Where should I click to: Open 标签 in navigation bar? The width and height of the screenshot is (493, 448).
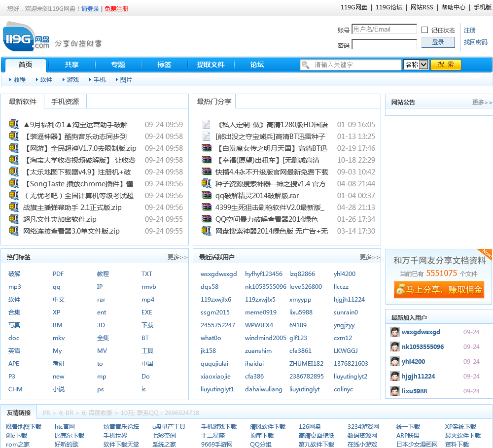pyautogui.click(x=164, y=65)
